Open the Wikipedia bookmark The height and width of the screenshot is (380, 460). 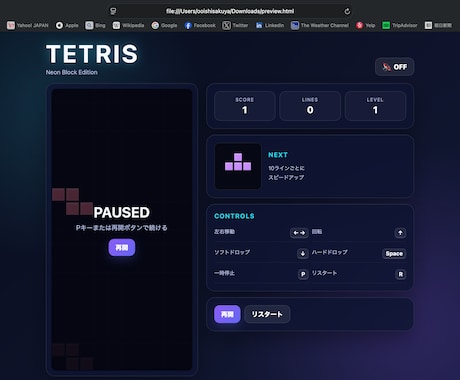pos(128,25)
